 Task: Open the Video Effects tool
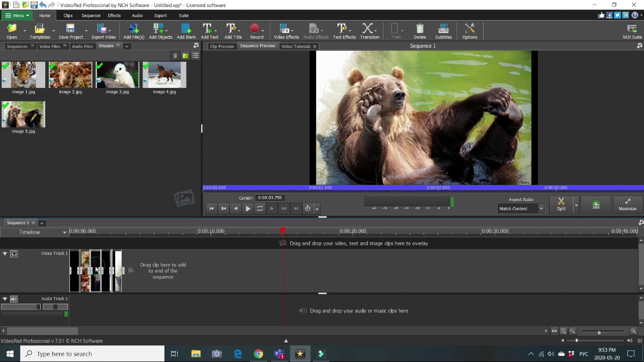coord(286,31)
